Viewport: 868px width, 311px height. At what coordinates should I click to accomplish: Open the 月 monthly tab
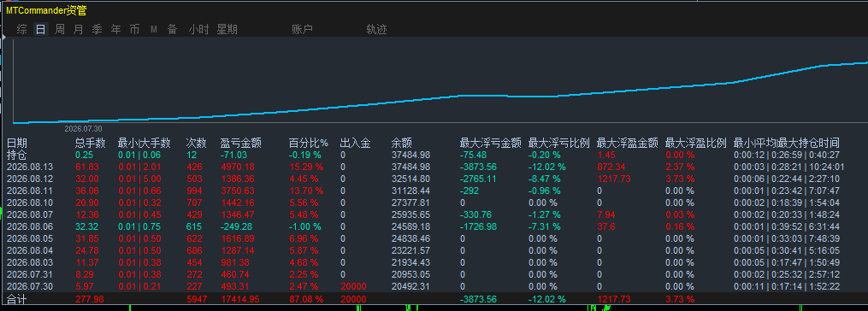click(x=78, y=29)
